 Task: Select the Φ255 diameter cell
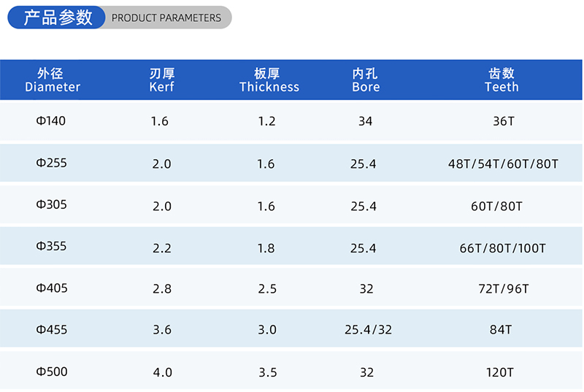[x=51, y=163]
